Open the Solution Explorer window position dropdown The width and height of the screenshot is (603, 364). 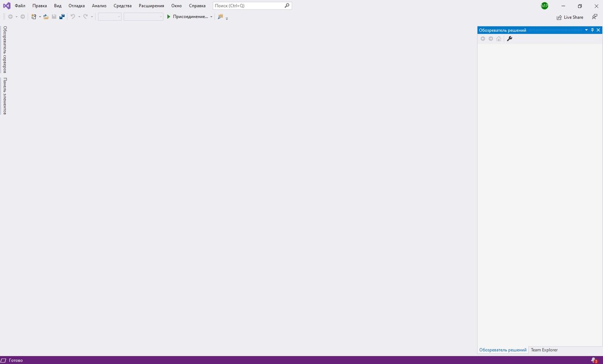click(x=586, y=30)
